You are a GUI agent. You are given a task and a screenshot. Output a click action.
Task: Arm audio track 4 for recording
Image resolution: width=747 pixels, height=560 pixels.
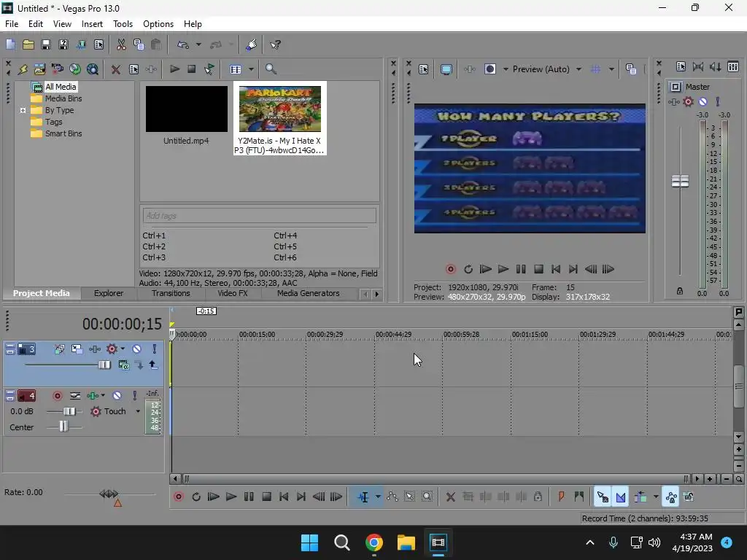pos(57,396)
